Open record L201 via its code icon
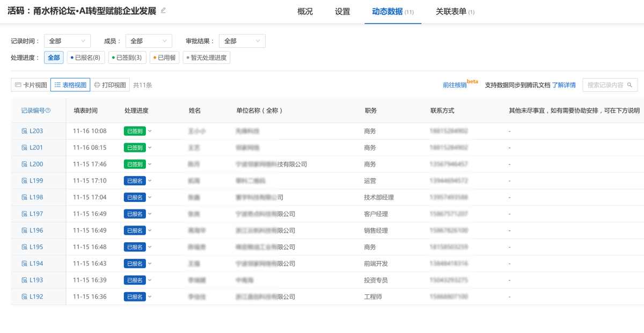 (24, 148)
